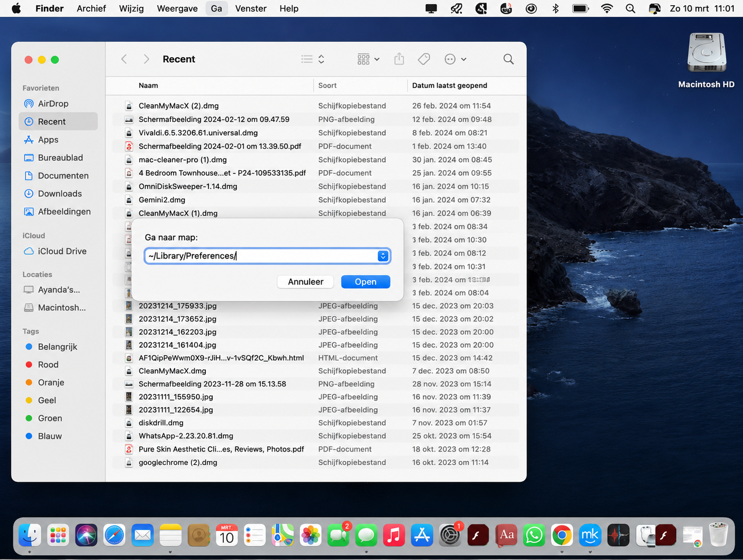Open Launchpad from the Dock
The width and height of the screenshot is (743, 560).
(58, 535)
